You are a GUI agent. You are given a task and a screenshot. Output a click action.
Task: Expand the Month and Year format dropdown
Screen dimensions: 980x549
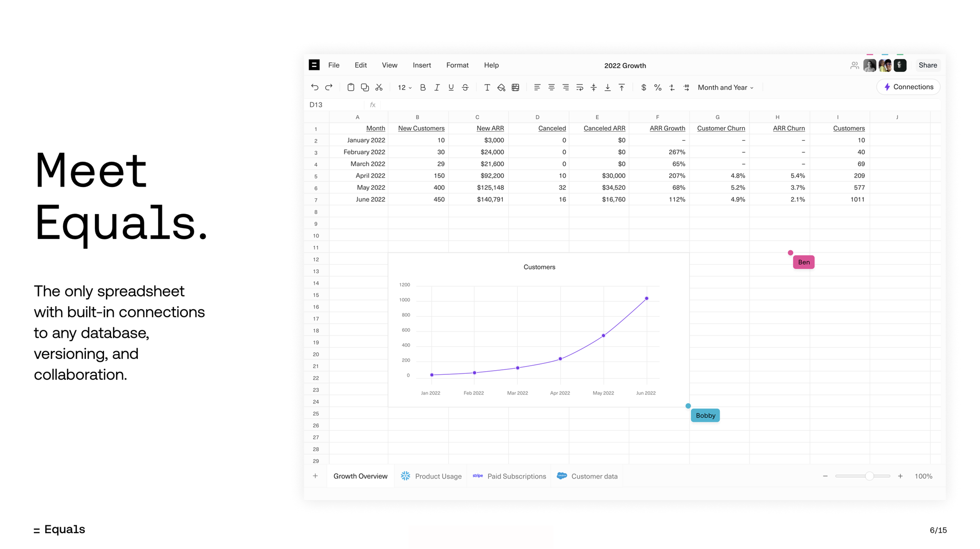click(726, 87)
